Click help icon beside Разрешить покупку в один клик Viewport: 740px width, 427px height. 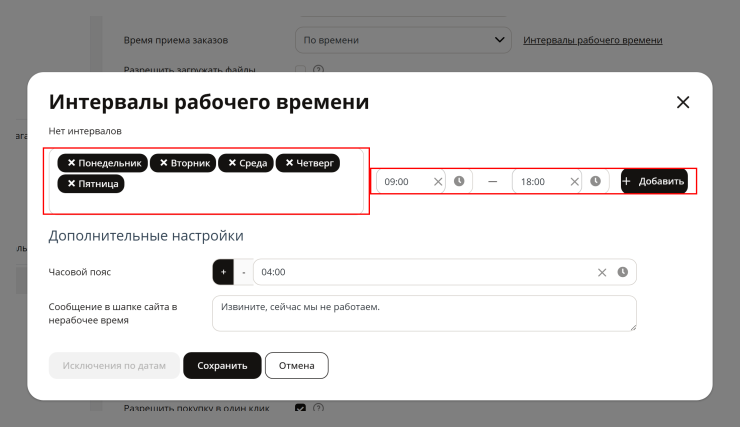point(319,408)
